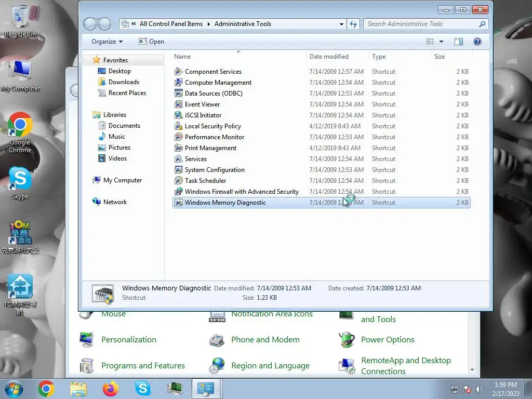Open Power Options in Control Panel
532x399 pixels.
[x=388, y=340]
